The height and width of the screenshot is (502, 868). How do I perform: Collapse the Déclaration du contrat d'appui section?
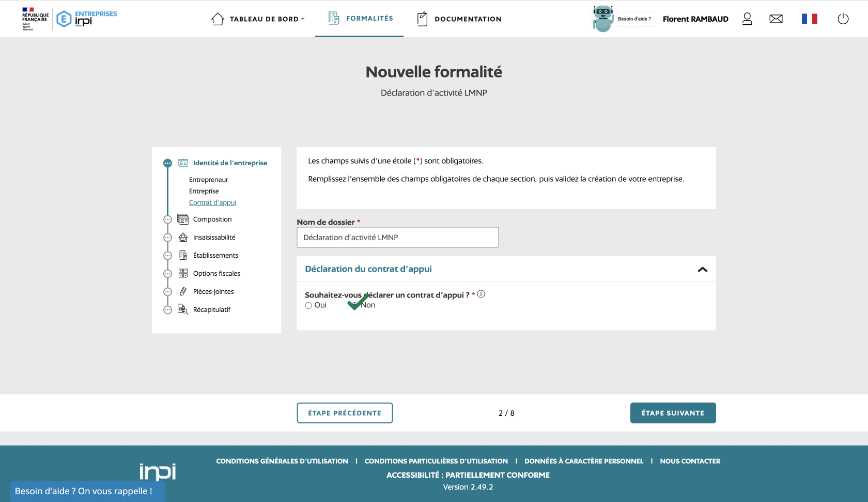(703, 270)
